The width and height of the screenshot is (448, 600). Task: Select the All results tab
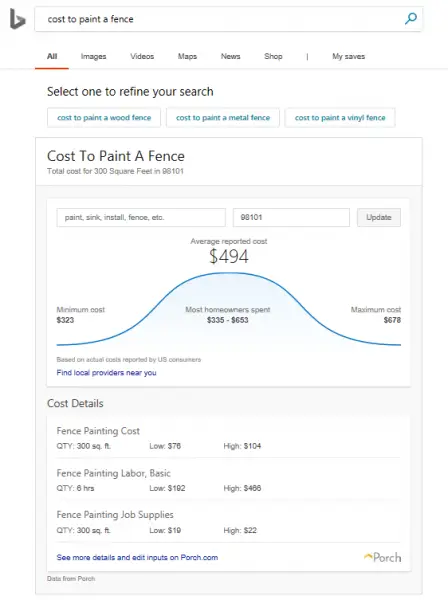(52, 56)
